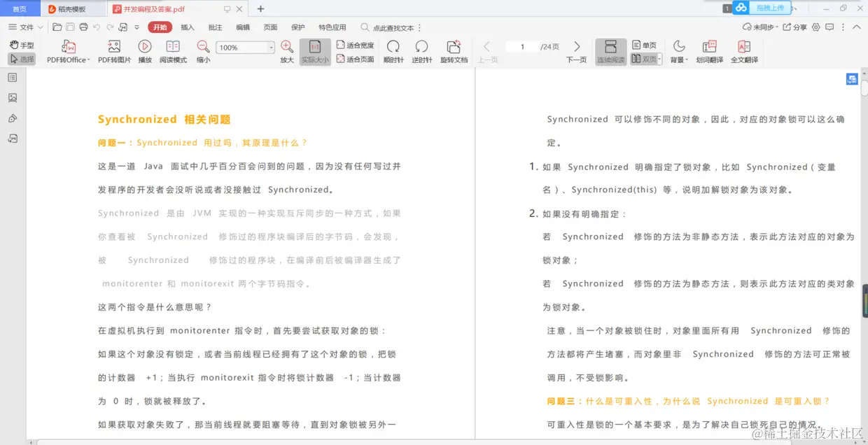Open 全文翻译 full-text translation
Screen dimensions: 868x445
point(744,52)
